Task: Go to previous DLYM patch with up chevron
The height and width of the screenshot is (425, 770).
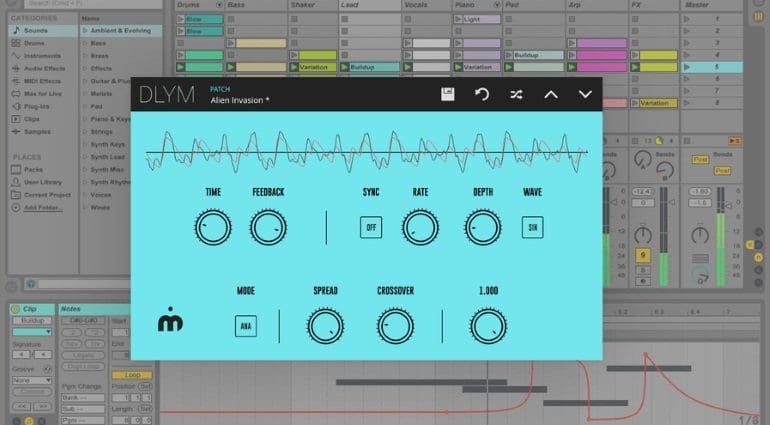Action: pyautogui.click(x=551, y=94)
